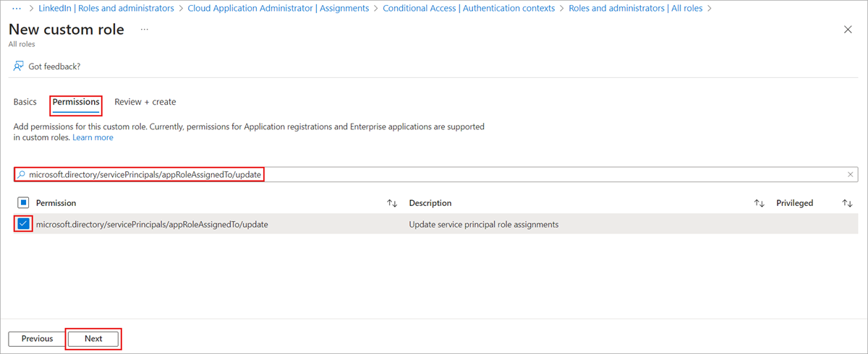
Task: Open Cloud Application Administrator Assignments breadcrumb
Action: pos(278,8)
